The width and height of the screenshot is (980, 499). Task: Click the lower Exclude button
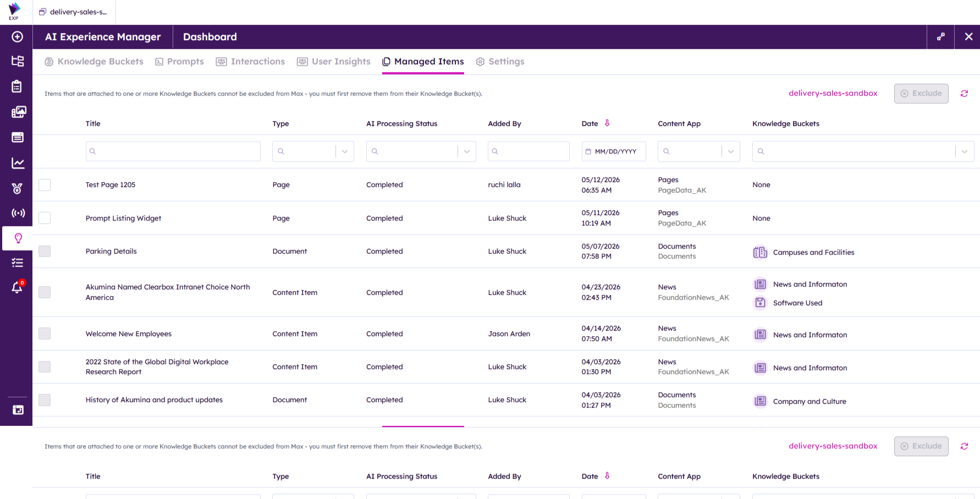click(x=921, y=446)
